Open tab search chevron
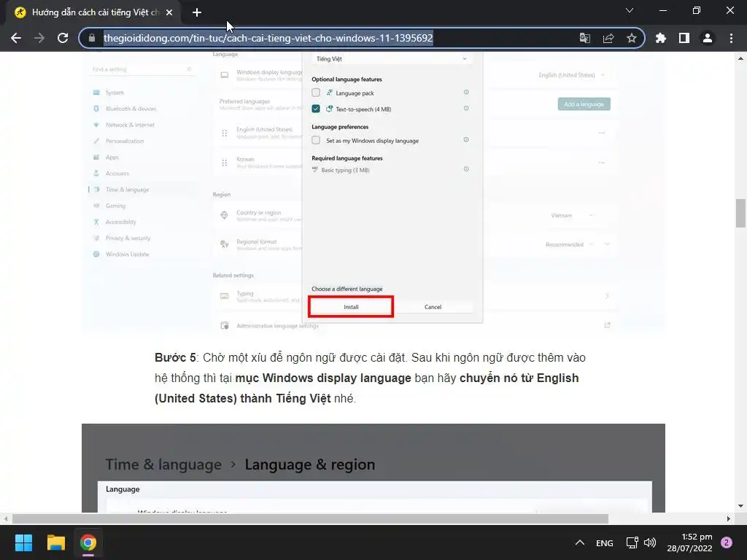747x560 pixels. [x=630, y=10]
